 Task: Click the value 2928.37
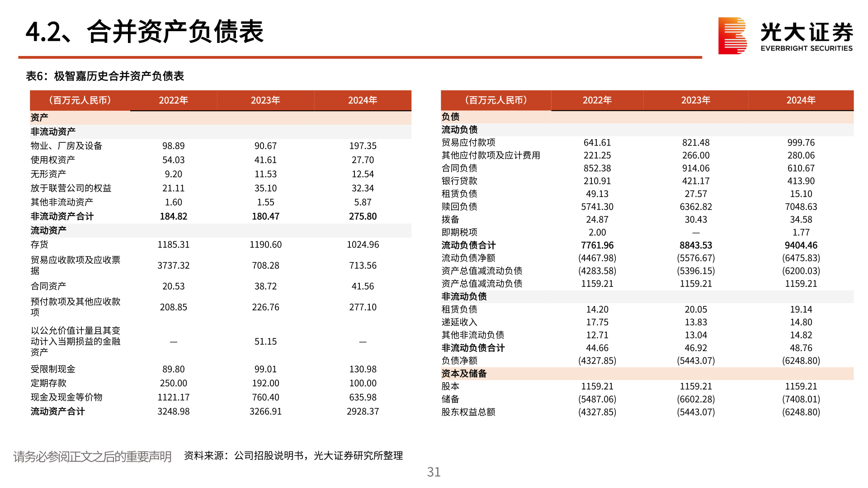click(363, 412)
